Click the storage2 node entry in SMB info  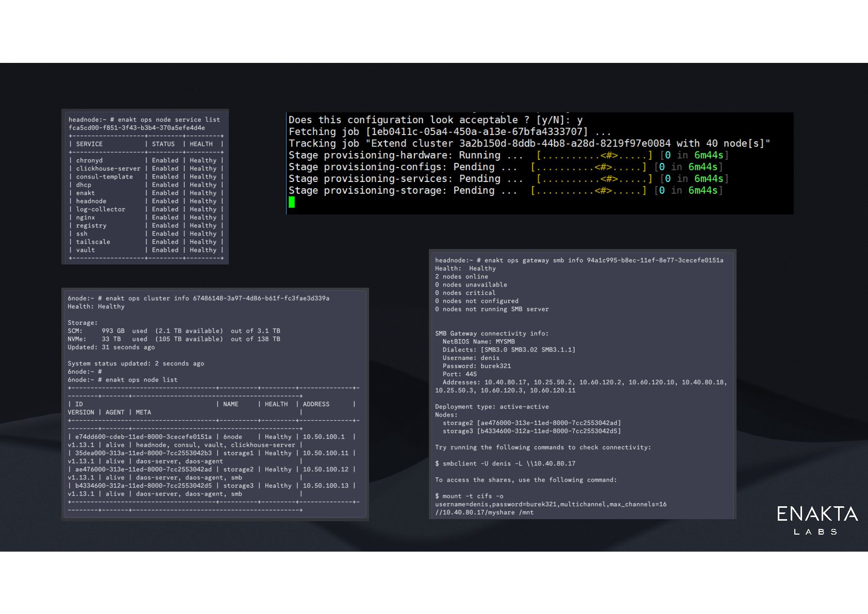[x=532, y=423]
